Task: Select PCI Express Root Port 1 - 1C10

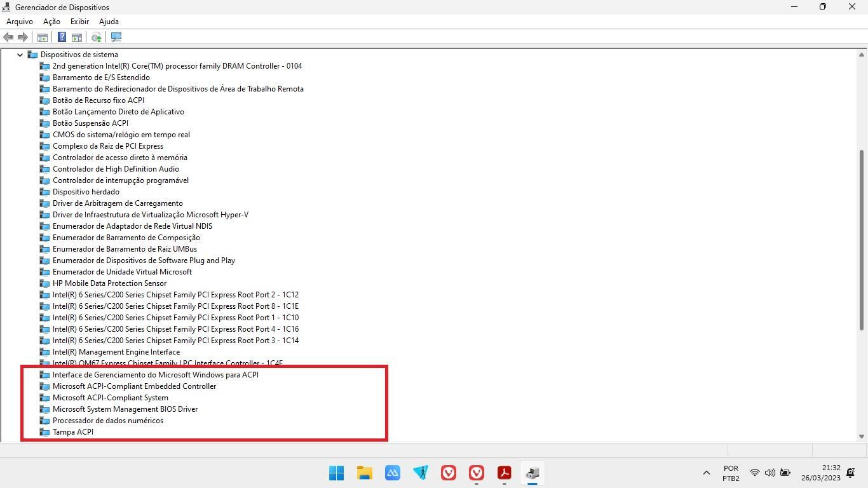Action: point(175,318)
